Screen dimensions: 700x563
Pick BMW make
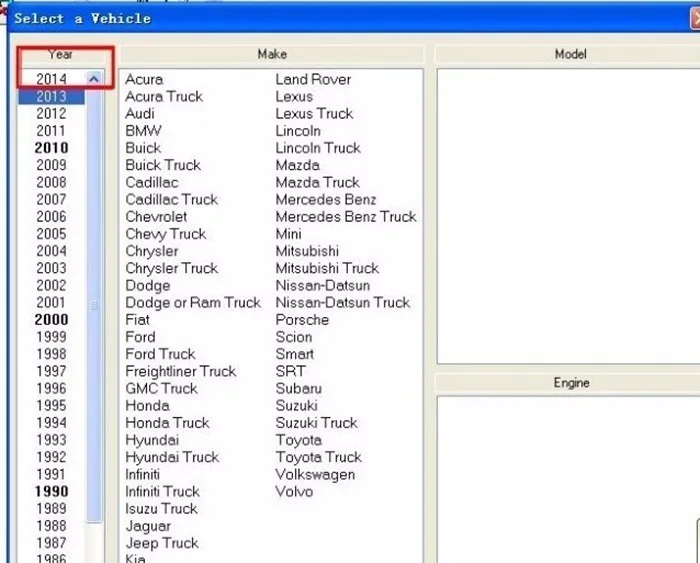point(143,130)
